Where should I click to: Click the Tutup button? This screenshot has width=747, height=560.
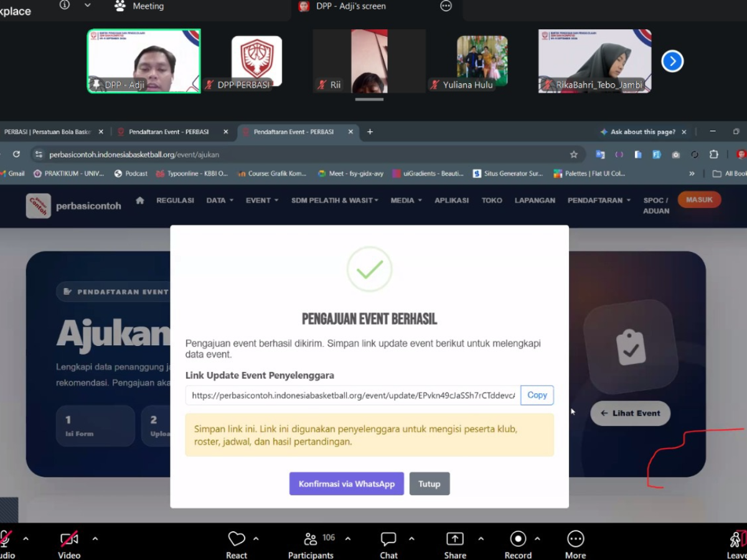430,483
